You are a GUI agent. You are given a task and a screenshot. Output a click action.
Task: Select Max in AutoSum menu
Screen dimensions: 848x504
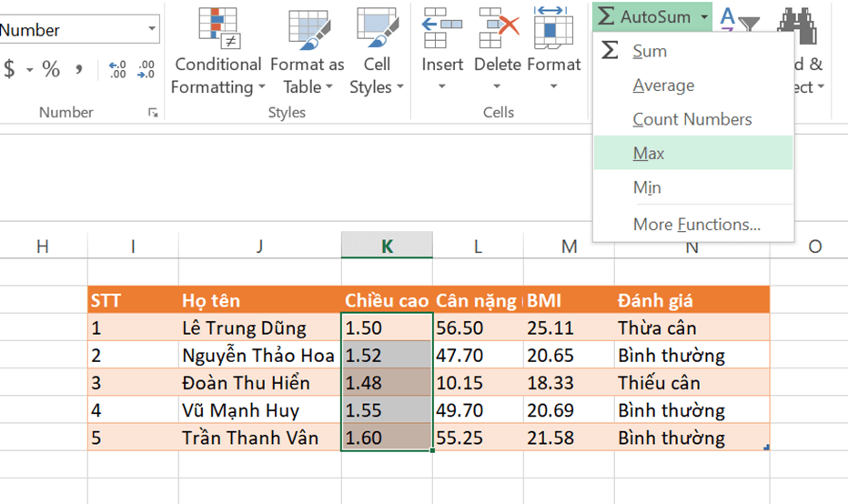coord(693,153)
